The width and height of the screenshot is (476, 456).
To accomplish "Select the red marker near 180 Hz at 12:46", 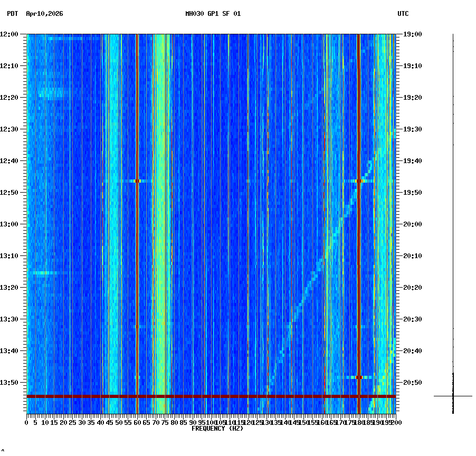I will coord(358,180).
